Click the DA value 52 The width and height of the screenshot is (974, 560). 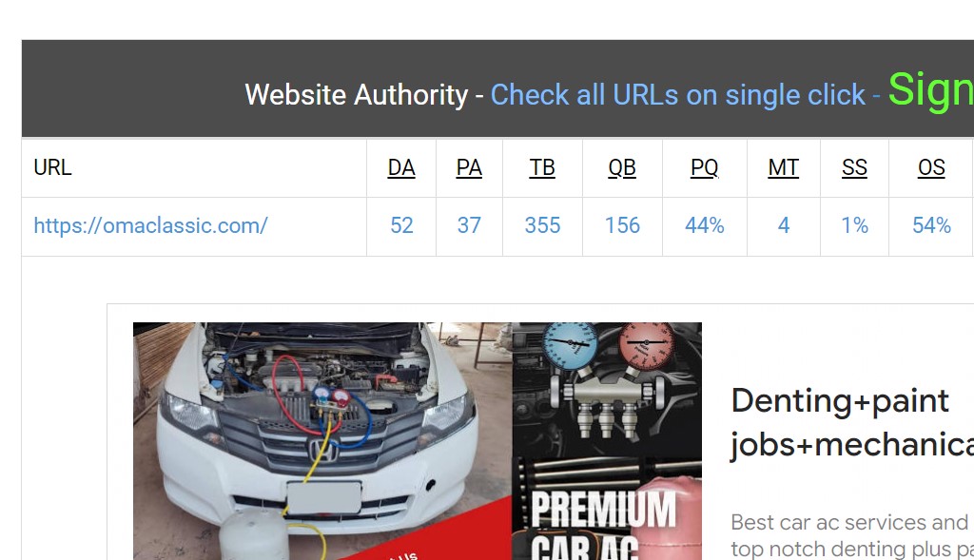(x=401, y=225)
